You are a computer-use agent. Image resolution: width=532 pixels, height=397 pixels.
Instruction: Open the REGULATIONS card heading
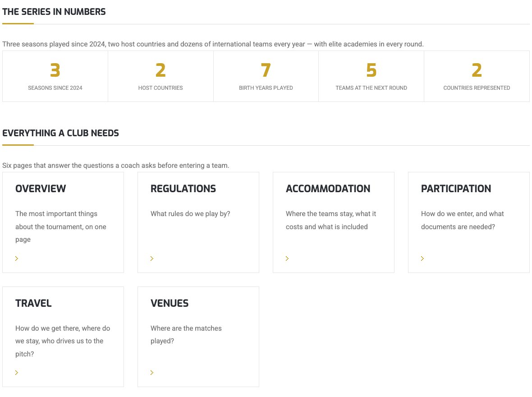183,189
